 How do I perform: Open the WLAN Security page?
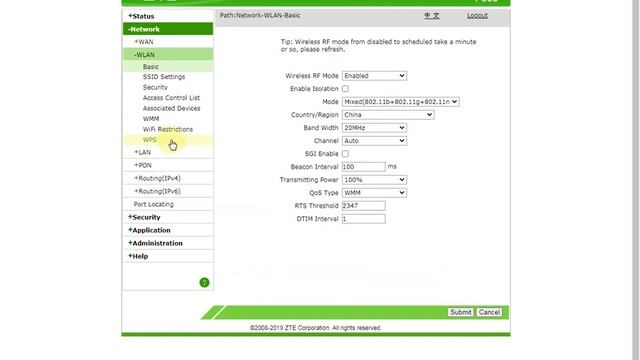[x=155, y=87]
